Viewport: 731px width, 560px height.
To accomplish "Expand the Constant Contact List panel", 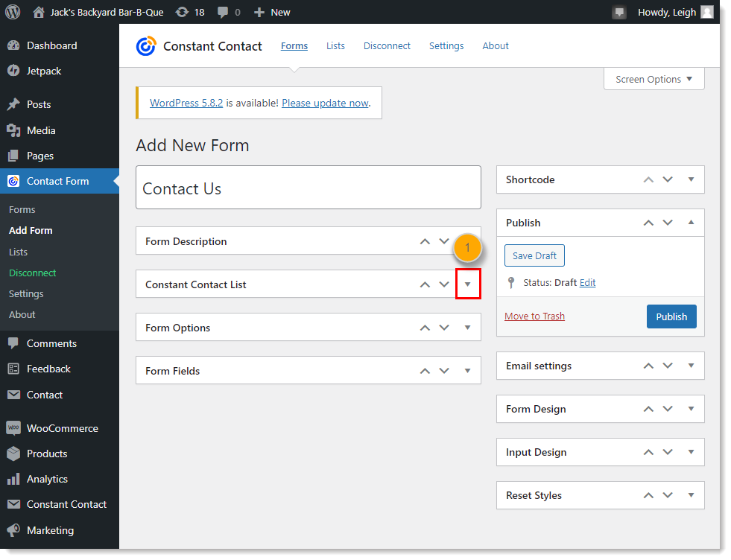I will (x=468, y=284).
